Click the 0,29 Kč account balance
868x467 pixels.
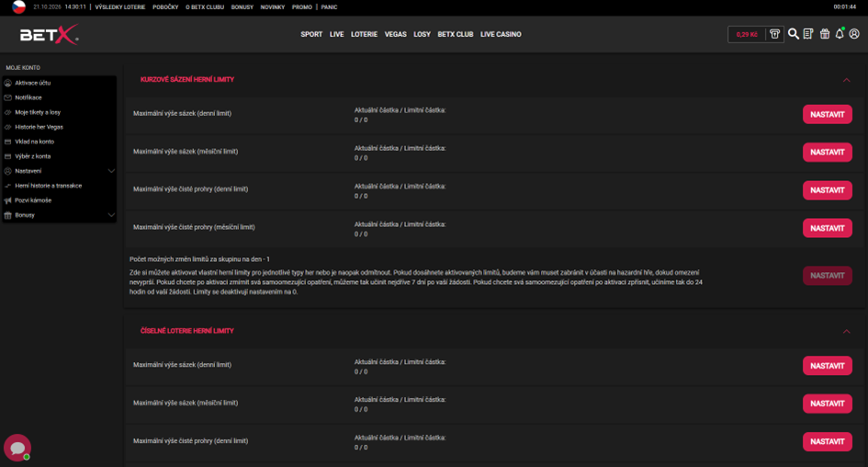tap(746, 34)
